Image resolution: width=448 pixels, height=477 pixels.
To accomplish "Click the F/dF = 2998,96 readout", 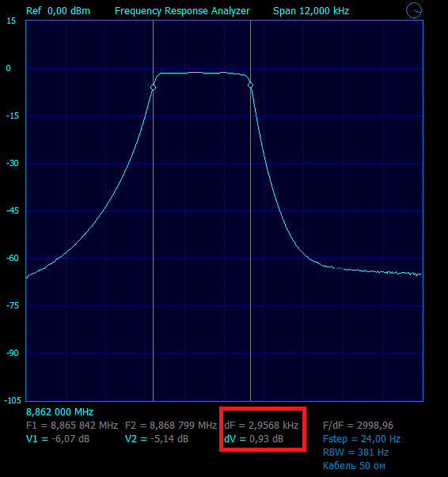I will pyautogui.click(x=359, y=426).
